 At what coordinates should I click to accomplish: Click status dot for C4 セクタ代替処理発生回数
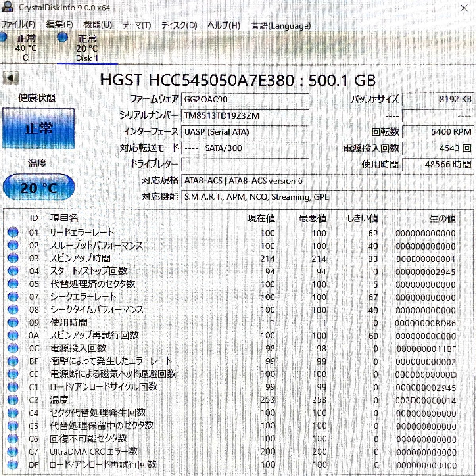click(13, 413)
